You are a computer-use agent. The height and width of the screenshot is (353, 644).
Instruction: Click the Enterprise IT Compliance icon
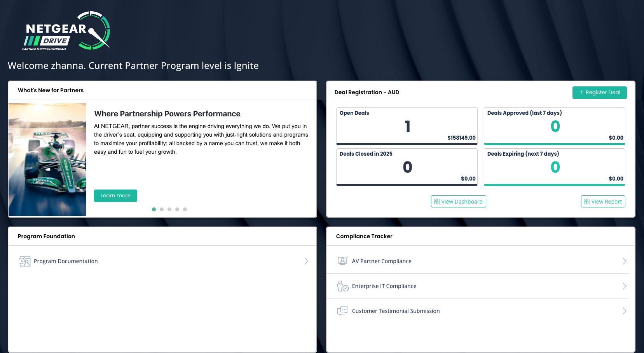[342, 286]
